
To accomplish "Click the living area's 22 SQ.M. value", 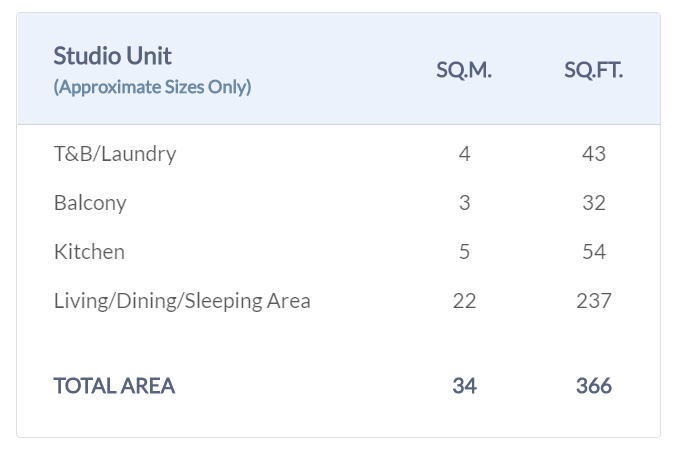I will (x=464, y=301).
